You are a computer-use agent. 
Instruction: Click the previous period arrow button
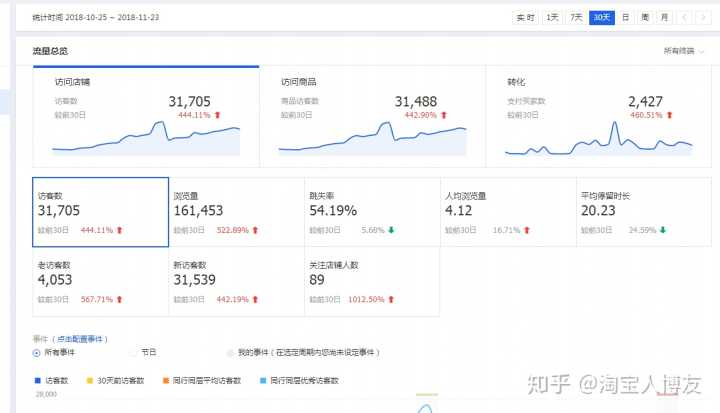684,17
